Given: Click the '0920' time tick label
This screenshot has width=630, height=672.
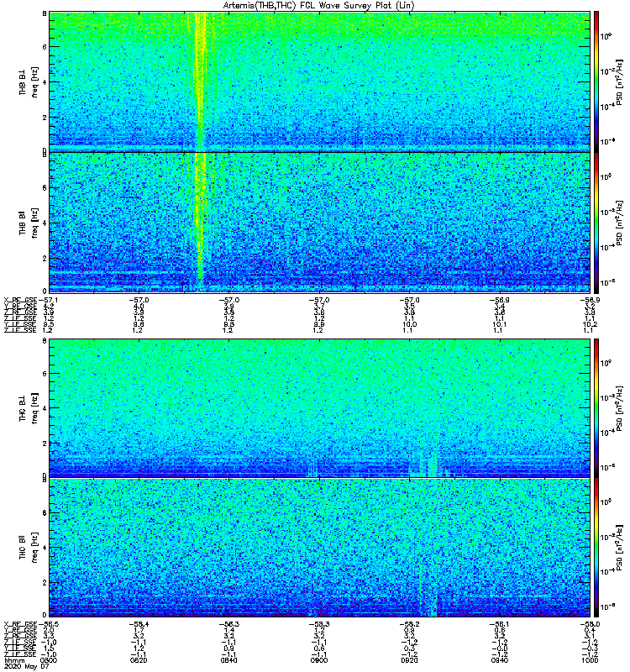Looking at the screenshot, I should pos(409,660).
